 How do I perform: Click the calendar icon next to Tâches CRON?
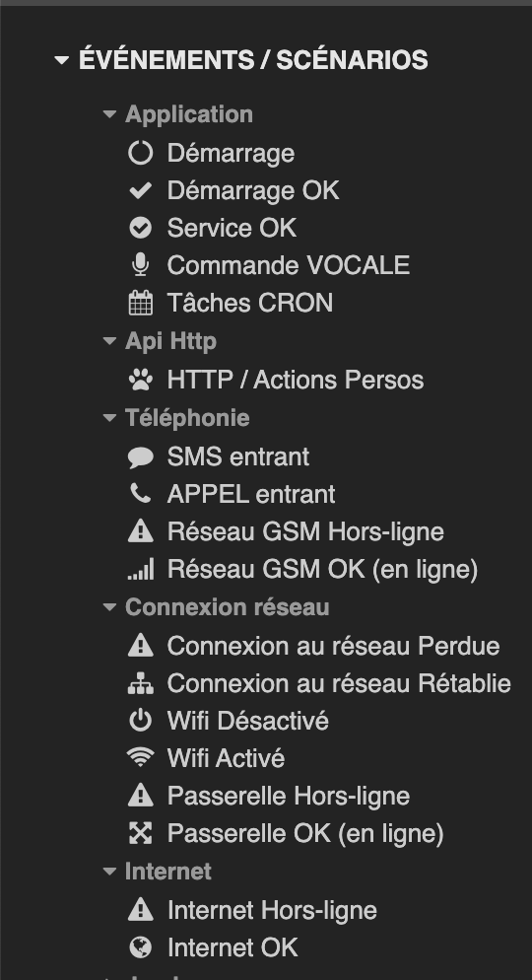click(141, 303)
